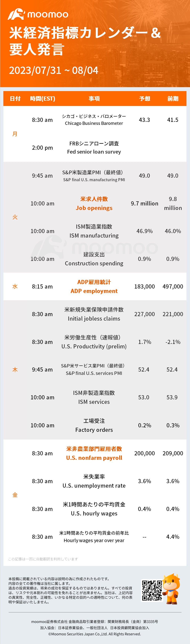Click the 火 day label
The image size is (190, 644).
(15, 217)
